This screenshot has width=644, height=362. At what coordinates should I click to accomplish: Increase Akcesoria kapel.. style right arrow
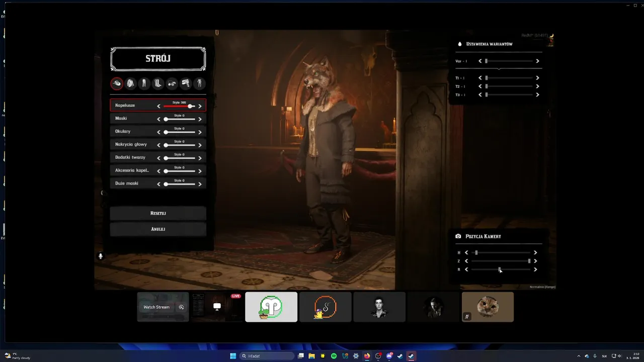tap(200, 171)
